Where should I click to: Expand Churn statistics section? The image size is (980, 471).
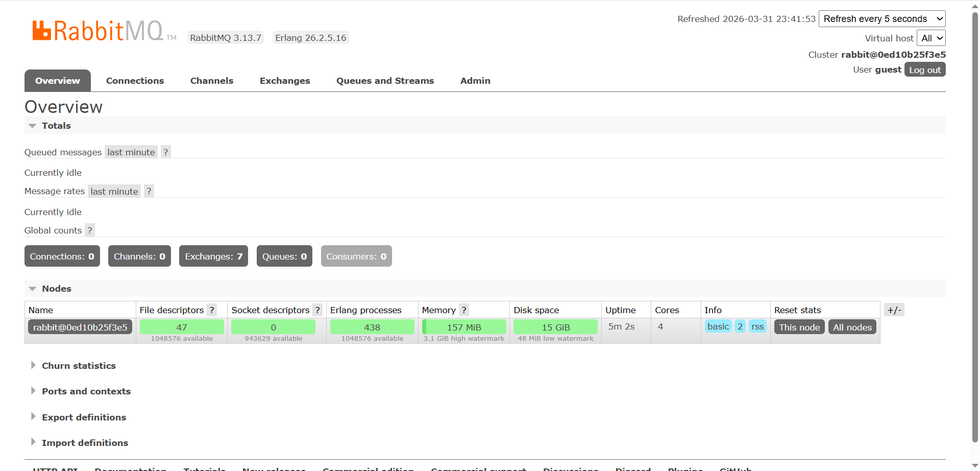(79, 366)
